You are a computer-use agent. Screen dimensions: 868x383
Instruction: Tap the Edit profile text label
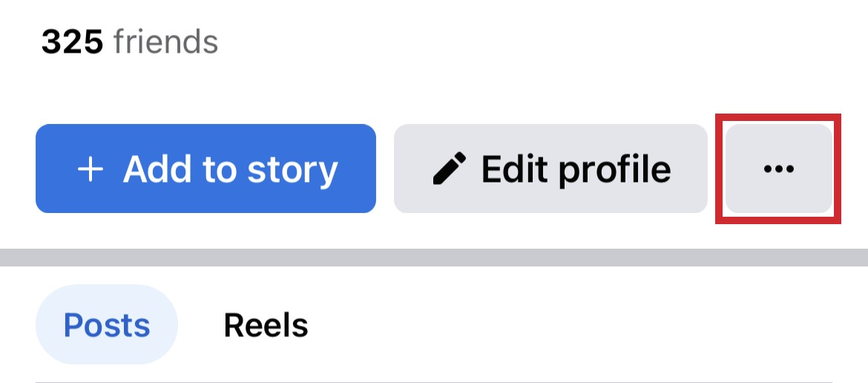576,169
